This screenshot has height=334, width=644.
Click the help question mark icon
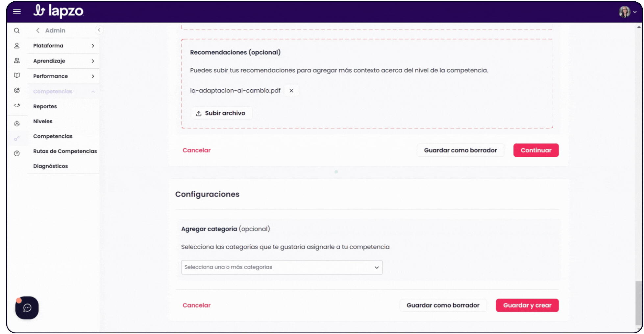17,153
